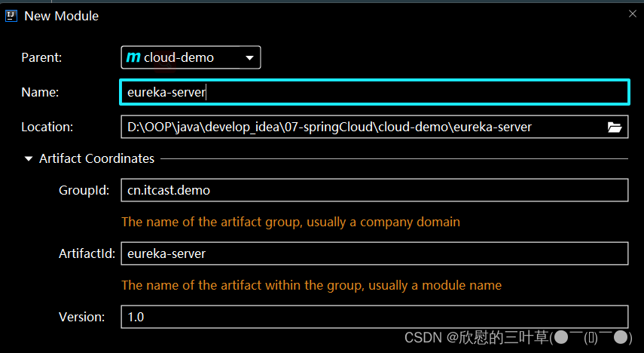Click the GroupId: label
644x353 pixels.
(84, 190)
